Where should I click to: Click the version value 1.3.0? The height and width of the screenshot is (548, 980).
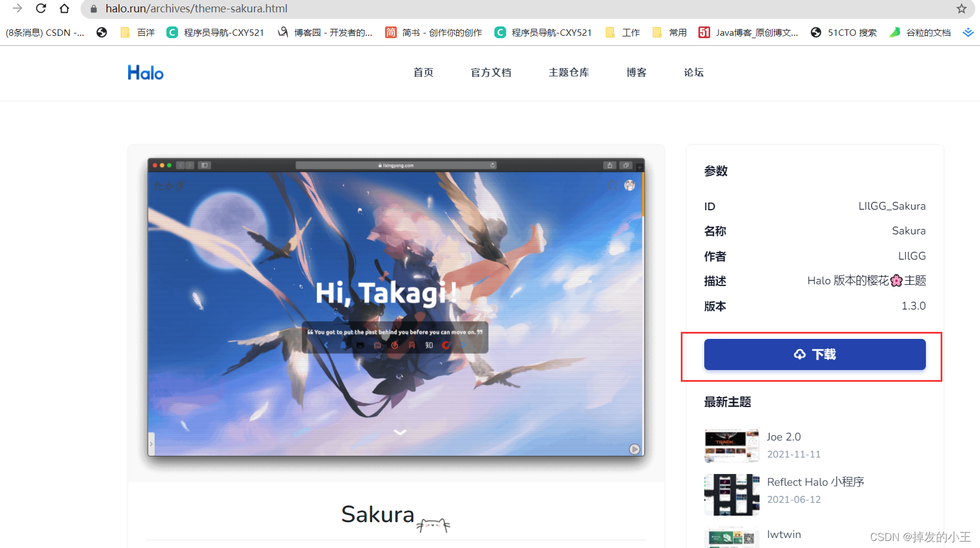(x=914, y=306)
